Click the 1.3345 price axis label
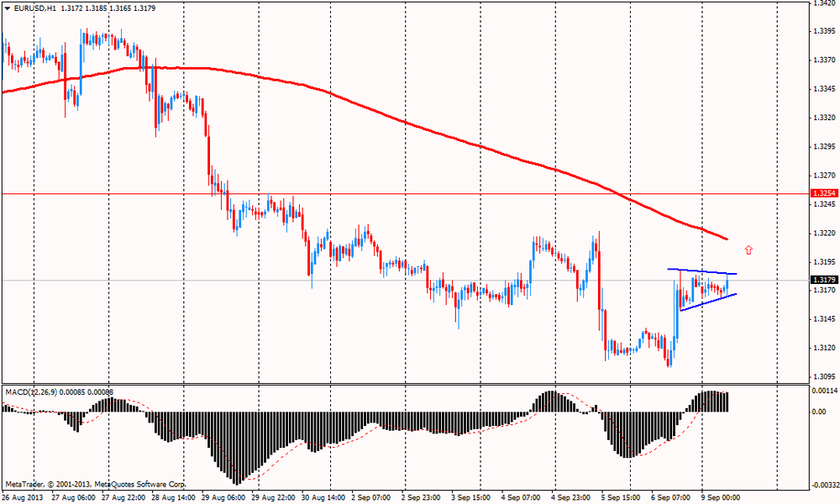840x504 pixels. click(x=824, y=89)
